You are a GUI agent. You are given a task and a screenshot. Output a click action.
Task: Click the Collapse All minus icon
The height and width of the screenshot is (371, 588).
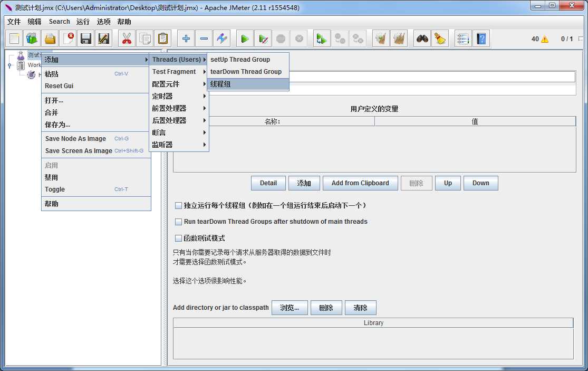tap(204, 39)
